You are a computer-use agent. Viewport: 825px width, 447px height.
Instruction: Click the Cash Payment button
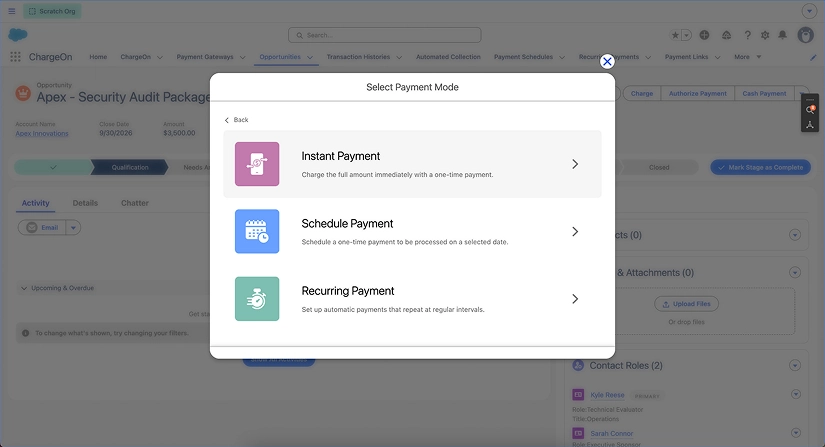pyautogui.click(x=764, y=94)
